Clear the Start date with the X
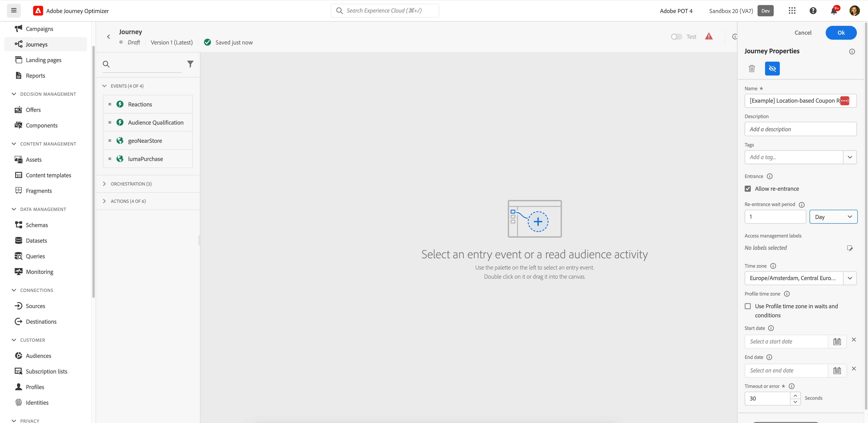 854,339
